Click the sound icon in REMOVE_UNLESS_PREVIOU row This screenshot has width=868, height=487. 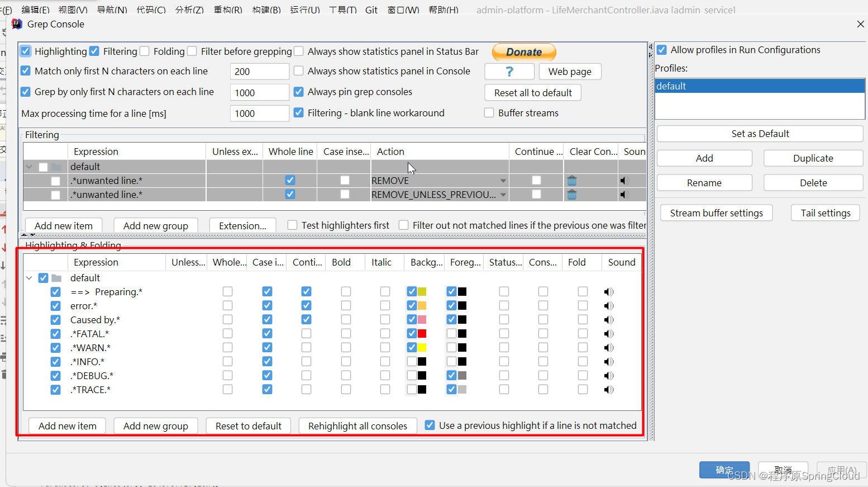(624, 195)
